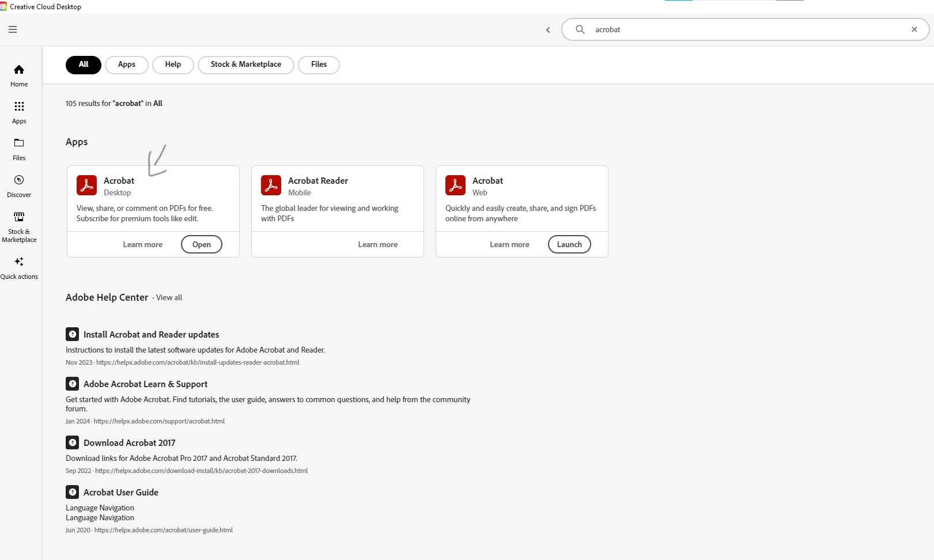Image resolution: width=934 pixels, height=560 pixels.
Task: Click help icon beside Download Acrobat 2017
Action: 72,442
